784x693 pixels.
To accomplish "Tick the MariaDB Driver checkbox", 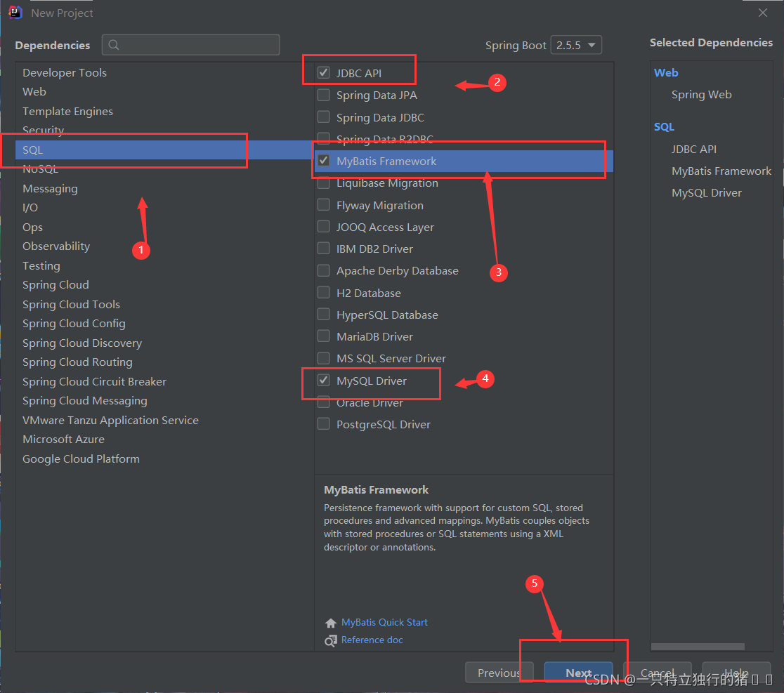I will (x=323, y=336).
